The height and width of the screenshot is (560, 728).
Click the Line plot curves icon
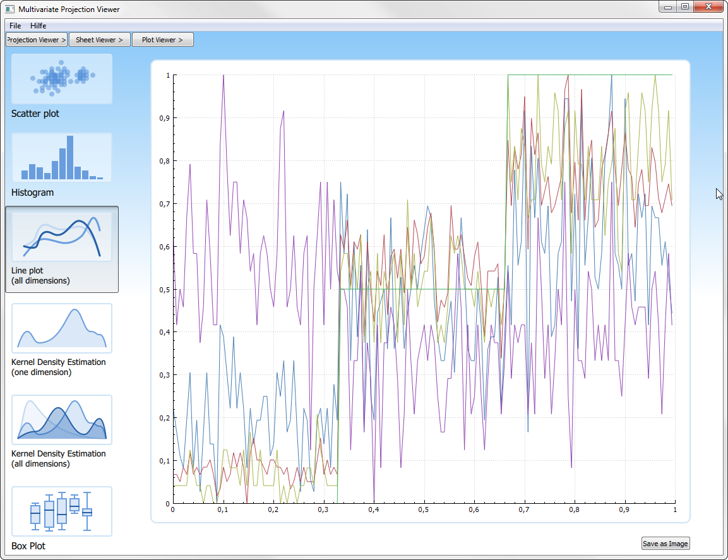click(62, 237)
